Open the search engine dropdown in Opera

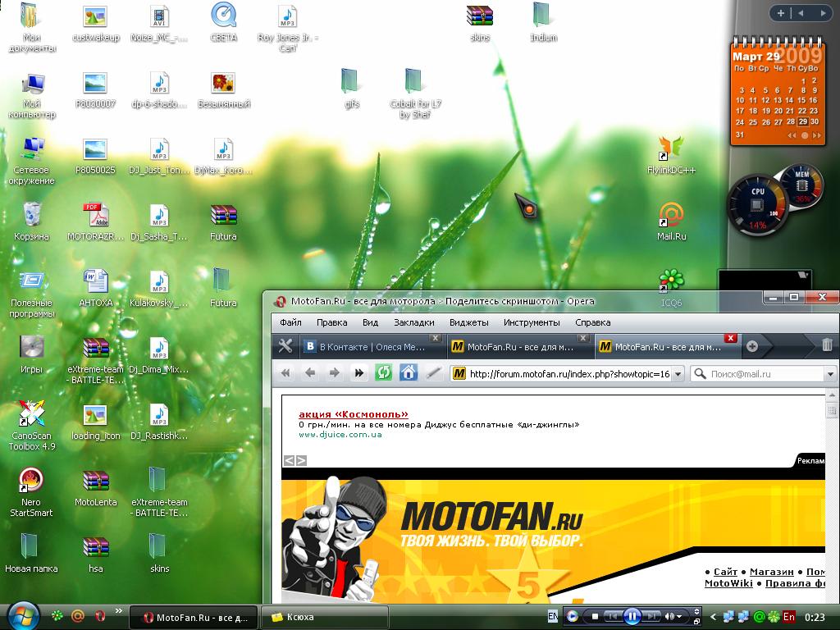(830, 374)
